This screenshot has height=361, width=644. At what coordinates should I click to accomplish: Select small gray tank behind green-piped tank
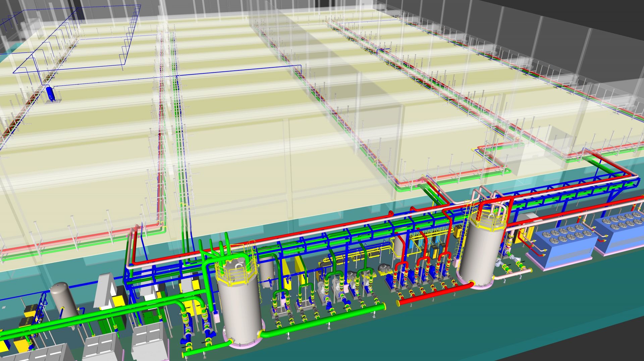(267, 273)
